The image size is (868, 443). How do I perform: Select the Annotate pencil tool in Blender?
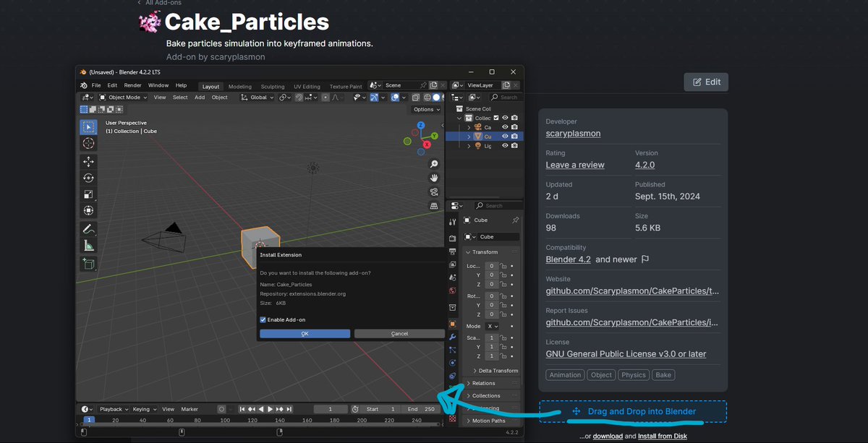(88, 229)
